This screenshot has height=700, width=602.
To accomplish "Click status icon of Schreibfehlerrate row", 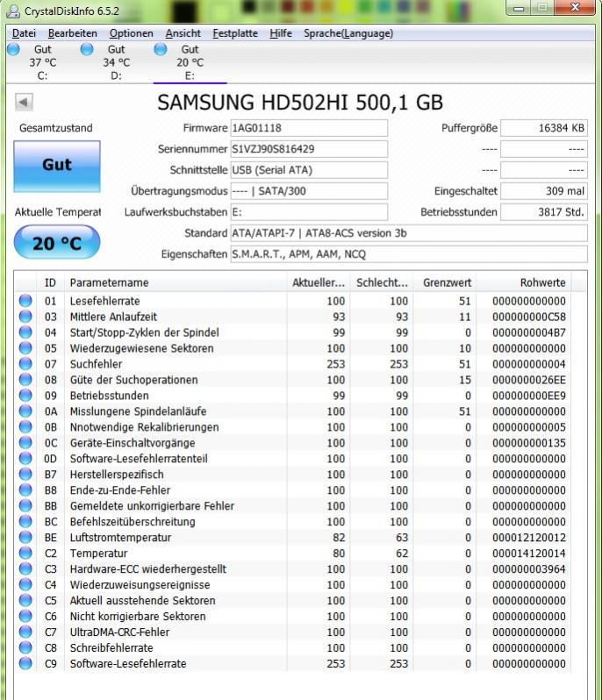I will [x=25, y=647].
